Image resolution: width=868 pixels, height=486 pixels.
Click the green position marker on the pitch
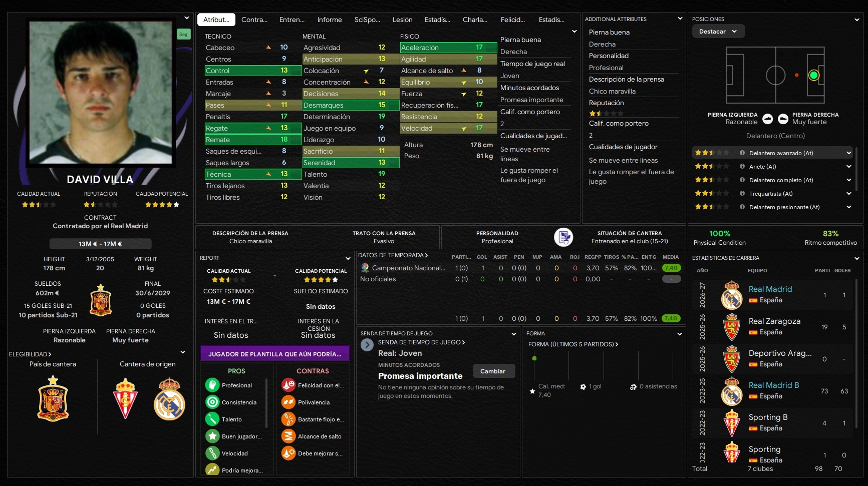tap(814, 75)
